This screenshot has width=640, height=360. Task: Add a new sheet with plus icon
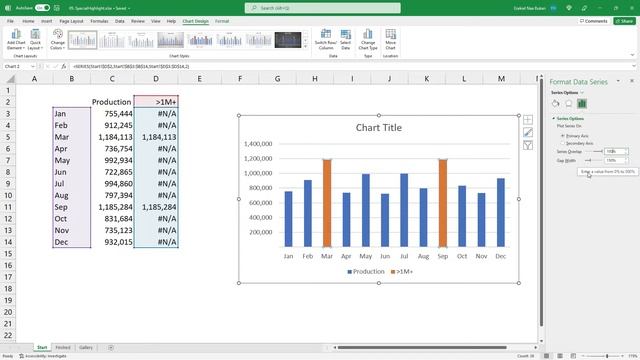tap(111, 347)
